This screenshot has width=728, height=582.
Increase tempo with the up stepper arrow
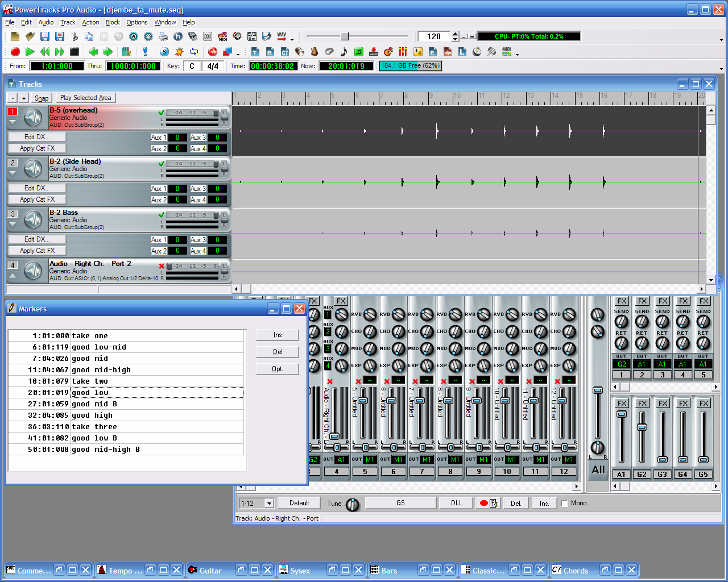[455, 34]
